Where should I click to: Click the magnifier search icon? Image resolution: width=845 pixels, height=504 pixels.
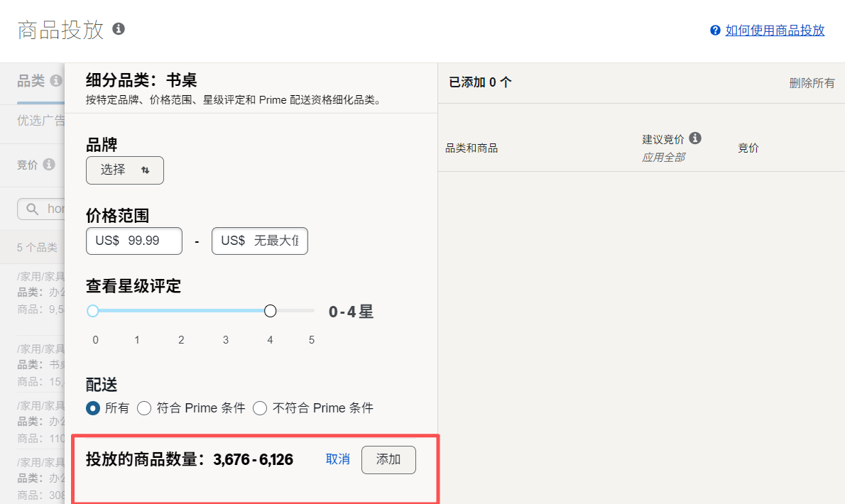click(32, 209)
